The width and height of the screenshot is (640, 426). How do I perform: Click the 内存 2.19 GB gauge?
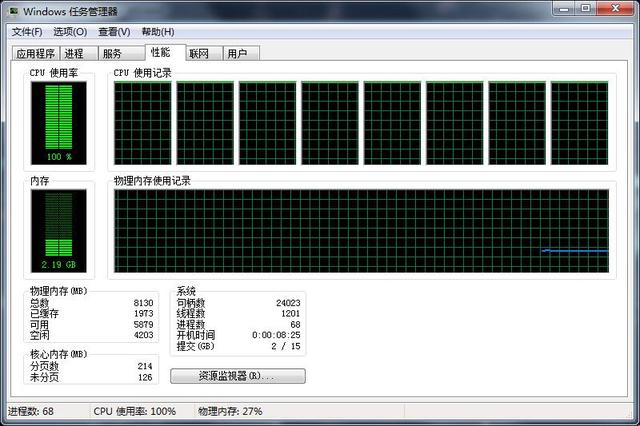point(59,231)
